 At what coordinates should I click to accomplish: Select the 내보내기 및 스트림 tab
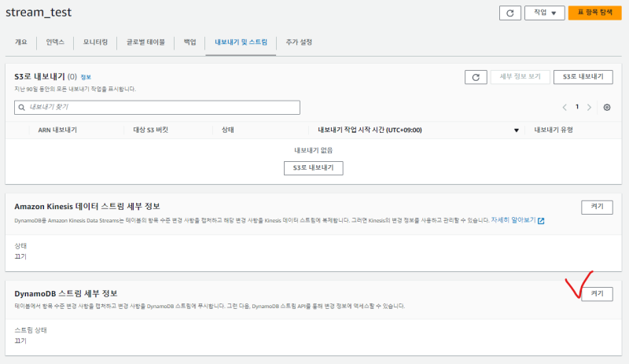[241, 42]
